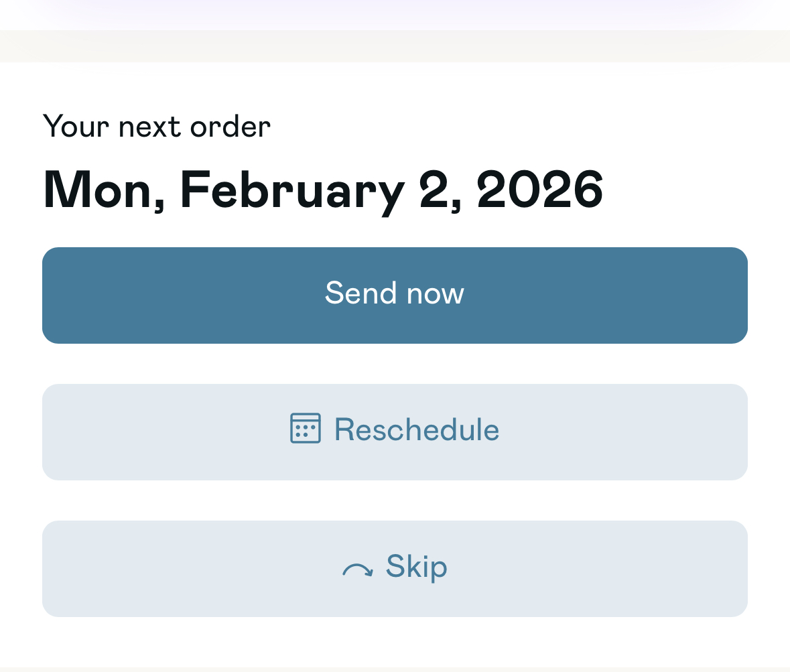
Task: Open the Reschedule option
Action: [x=395, y=431]
